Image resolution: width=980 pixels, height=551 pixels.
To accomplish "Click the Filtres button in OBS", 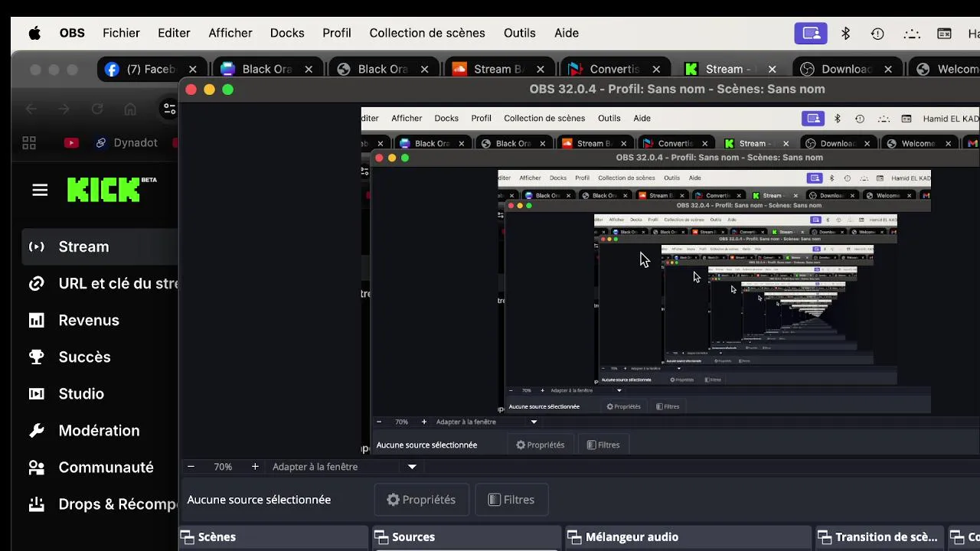I will pyautogui.click(x=511, y=500).
